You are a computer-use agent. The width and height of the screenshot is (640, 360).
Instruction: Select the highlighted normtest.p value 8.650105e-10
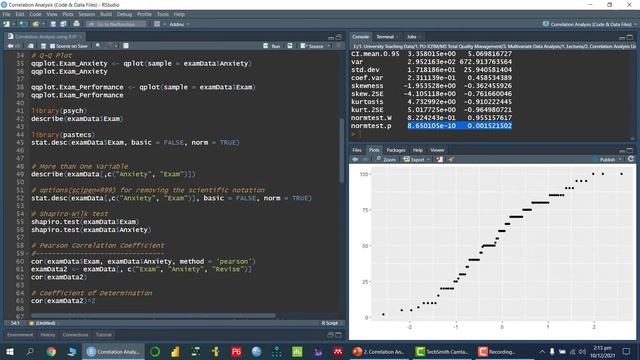431,126
